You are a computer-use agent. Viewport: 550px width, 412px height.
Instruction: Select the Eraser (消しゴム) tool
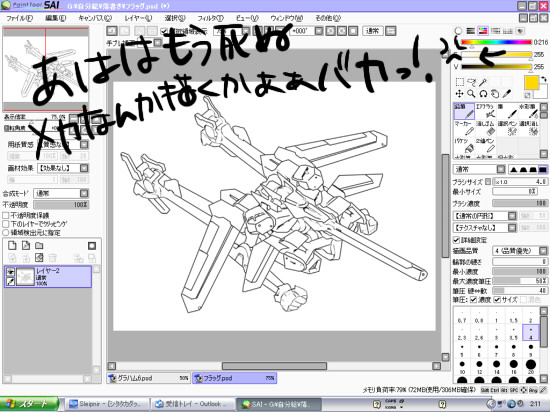485,128
